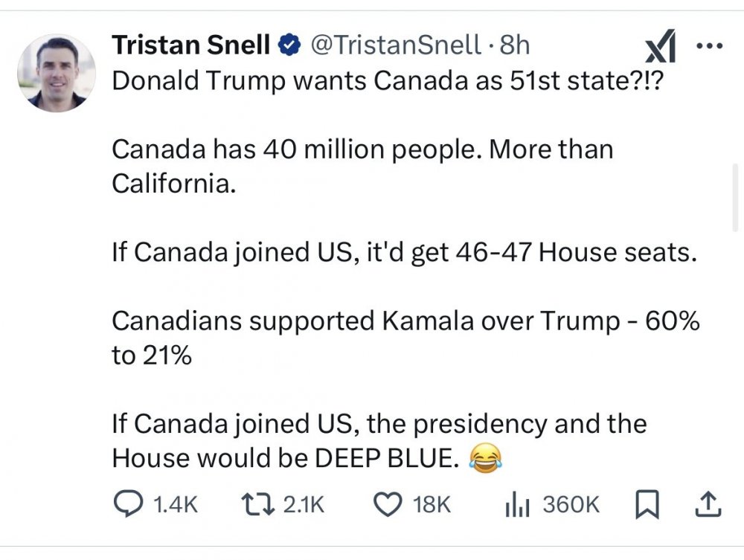Open the @TristanSnell handle link
Image resolution: width=744 pixels, height=560 pixels.
tap(394, 46)
